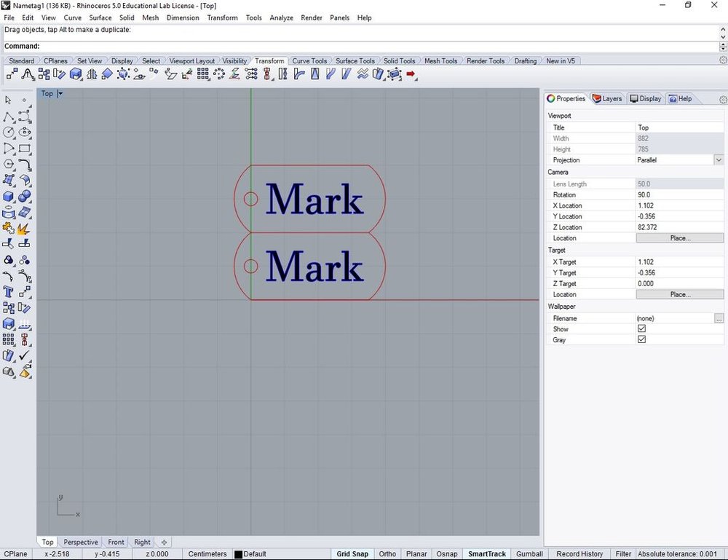
Task: Switch to the Perspective viewport tab
Action: [x=81, y=542]
